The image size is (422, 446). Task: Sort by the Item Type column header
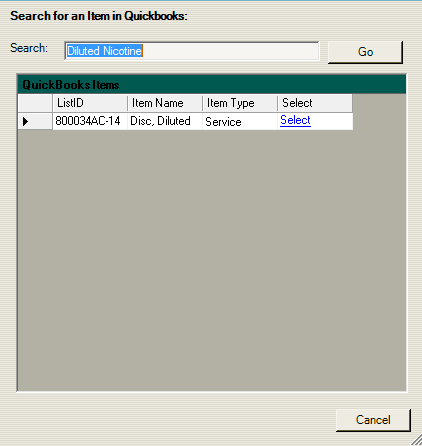240,103
